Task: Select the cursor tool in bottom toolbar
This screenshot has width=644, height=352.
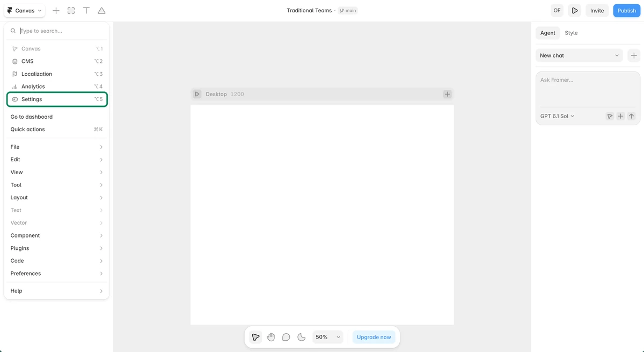Action: point(256,337)
